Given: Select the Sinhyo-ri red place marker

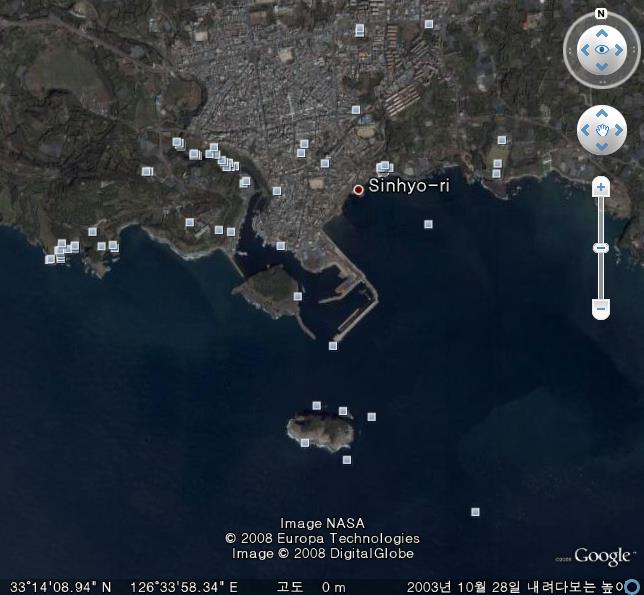Looking at the screenshot, I should (359, 189).
